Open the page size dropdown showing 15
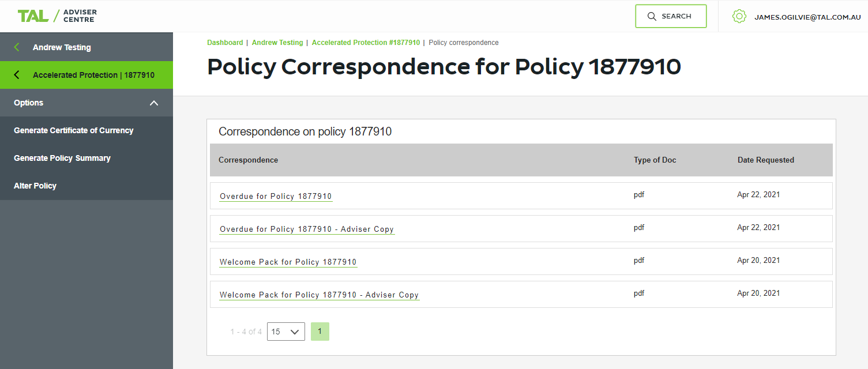 286,332
